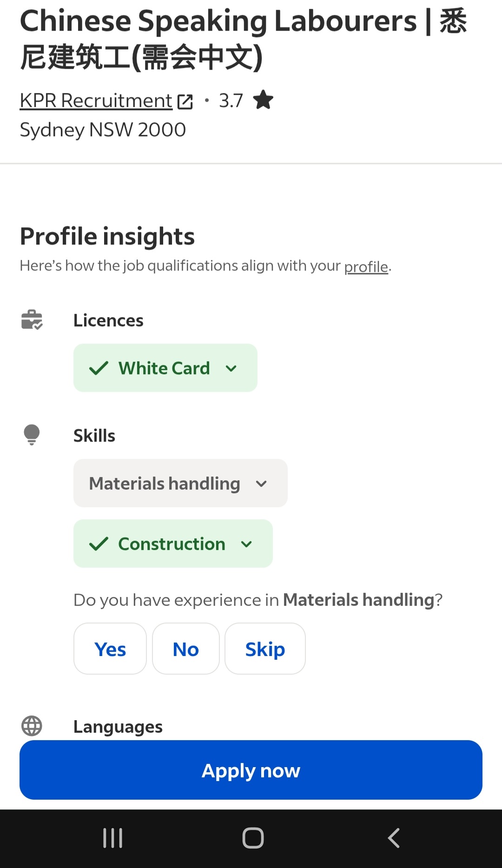Open your profile link
Image resolution: width=502 pixels, height=868 pixels.
click(366, 267)
